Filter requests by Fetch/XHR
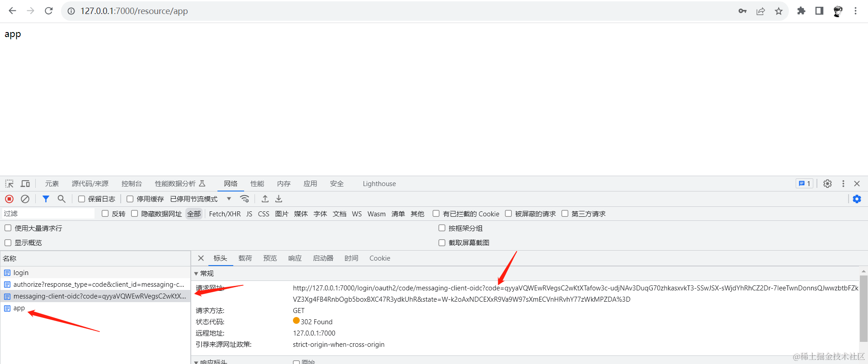 coord(225,214)
